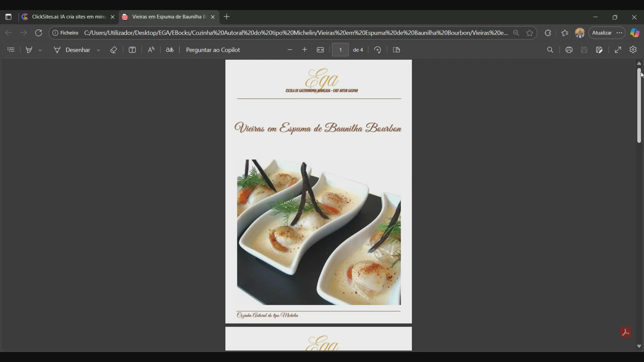Expand the highlighter pen options

pyautogui.click(x=40, y=50)
